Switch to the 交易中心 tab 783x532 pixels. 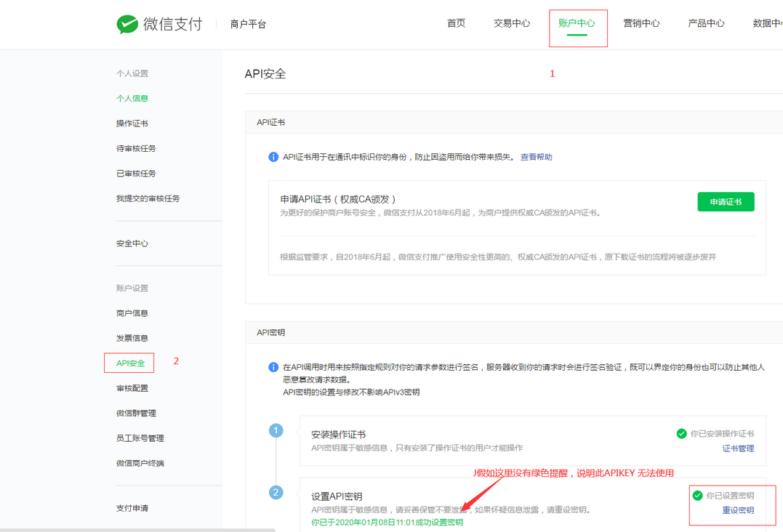click(x=512, y=23)
